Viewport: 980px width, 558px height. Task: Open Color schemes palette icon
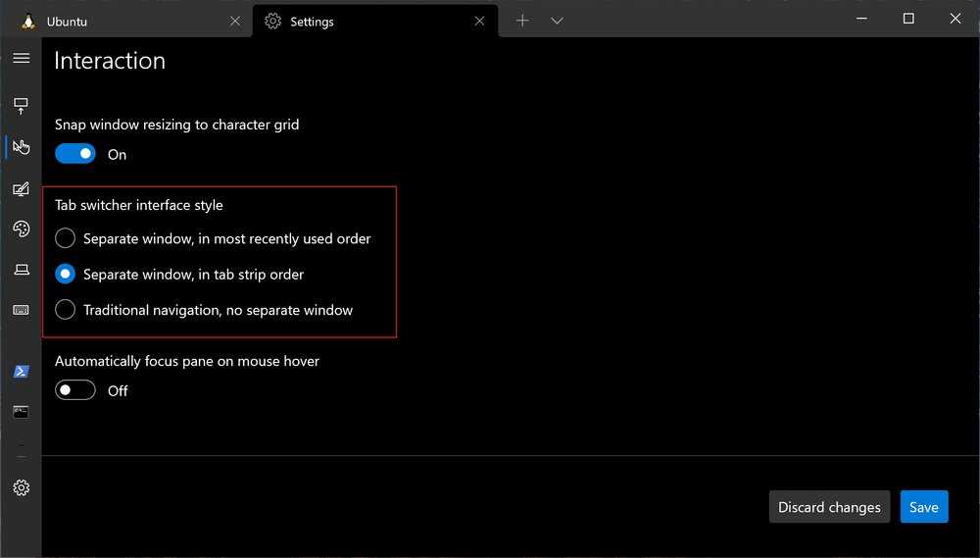pyautogui.click(x=21, y=228)
